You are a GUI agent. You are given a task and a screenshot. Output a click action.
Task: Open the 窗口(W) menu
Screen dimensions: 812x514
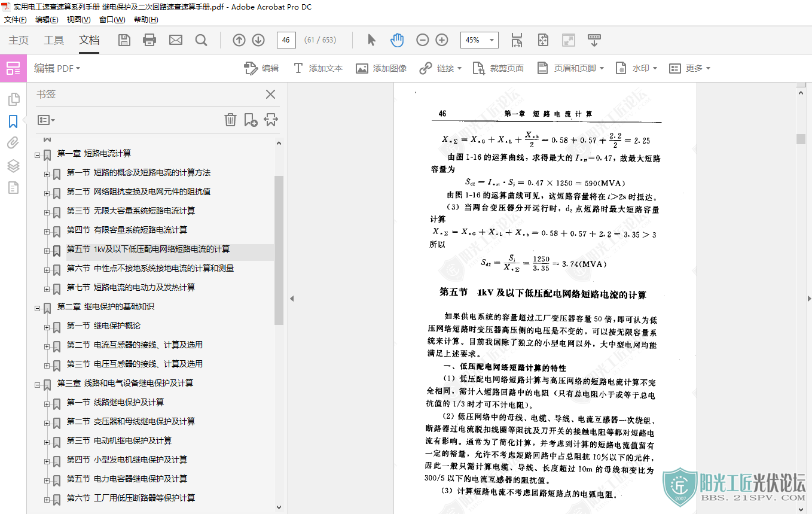(112, 19)
